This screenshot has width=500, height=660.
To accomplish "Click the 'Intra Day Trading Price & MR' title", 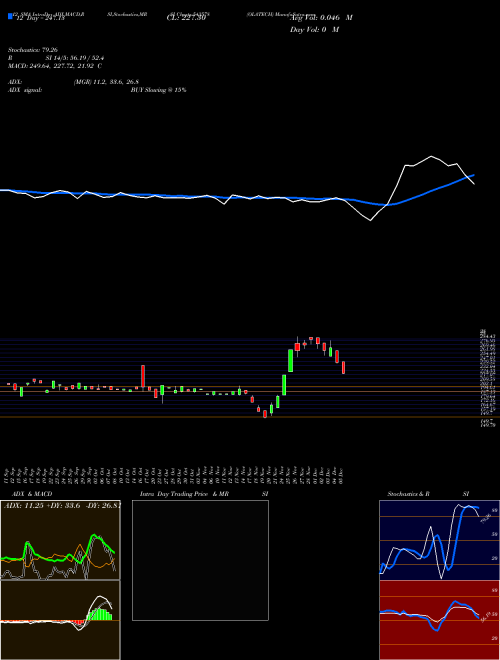I will pyautogui.click(x=184, y=494).
